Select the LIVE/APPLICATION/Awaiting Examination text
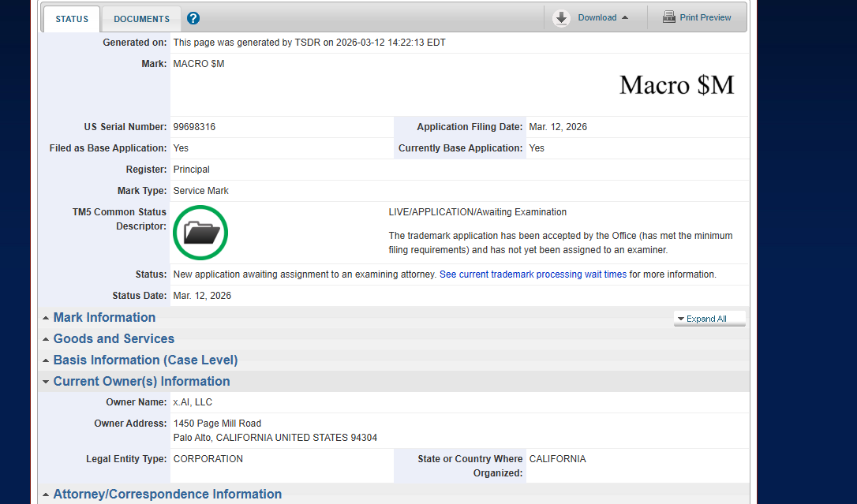 (x=477, y=212)
